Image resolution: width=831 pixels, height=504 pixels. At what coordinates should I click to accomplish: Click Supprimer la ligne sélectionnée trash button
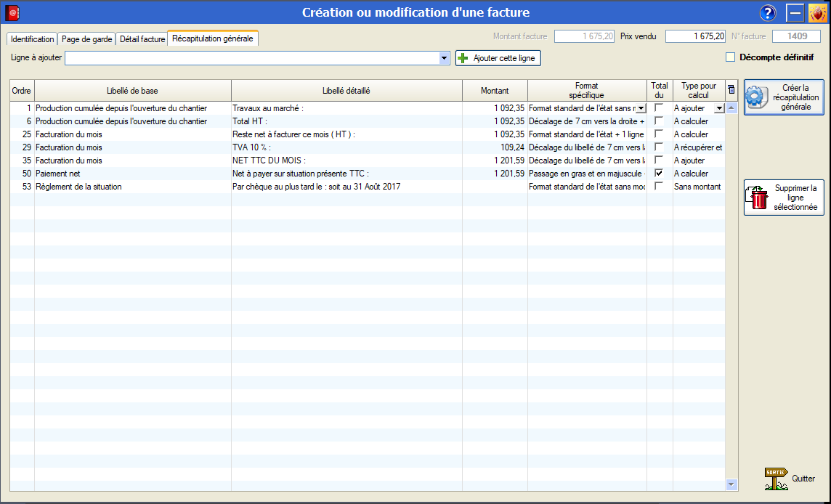point(783,198)
